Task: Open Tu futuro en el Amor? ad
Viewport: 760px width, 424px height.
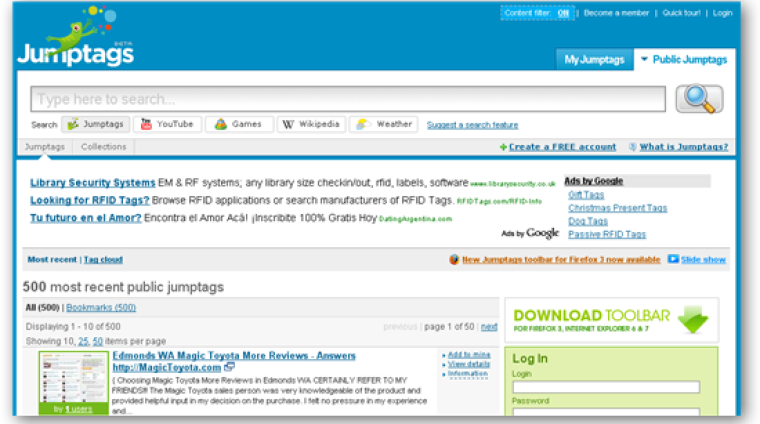Action: (86, 218)
